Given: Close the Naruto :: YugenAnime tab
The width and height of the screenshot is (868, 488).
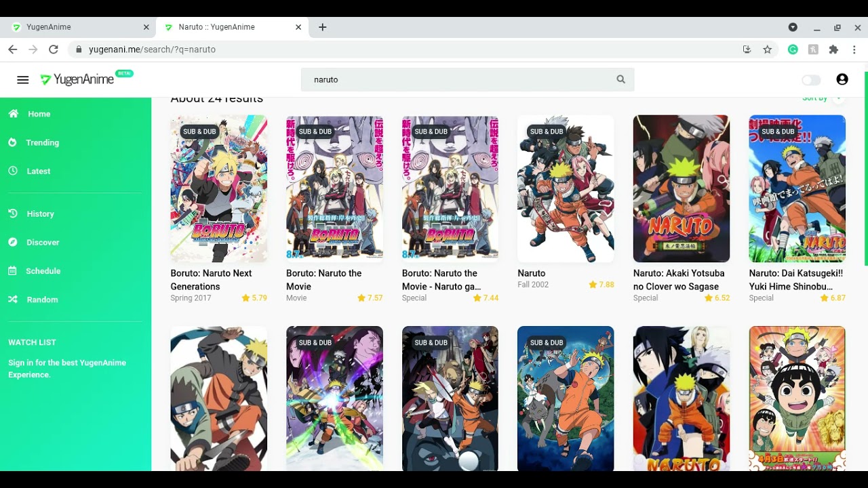Looking at the screenshot, I should point(298,27).
